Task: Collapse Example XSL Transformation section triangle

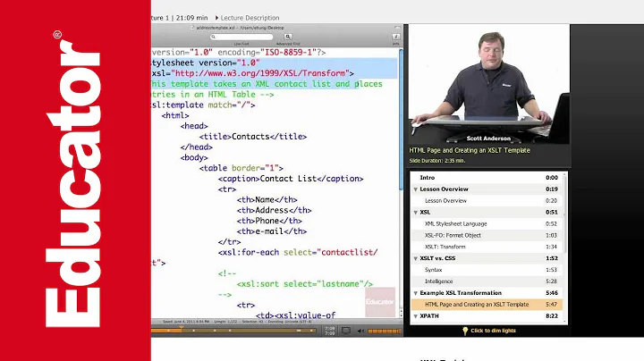Action: pyautogui.click(x=416, y=293)
